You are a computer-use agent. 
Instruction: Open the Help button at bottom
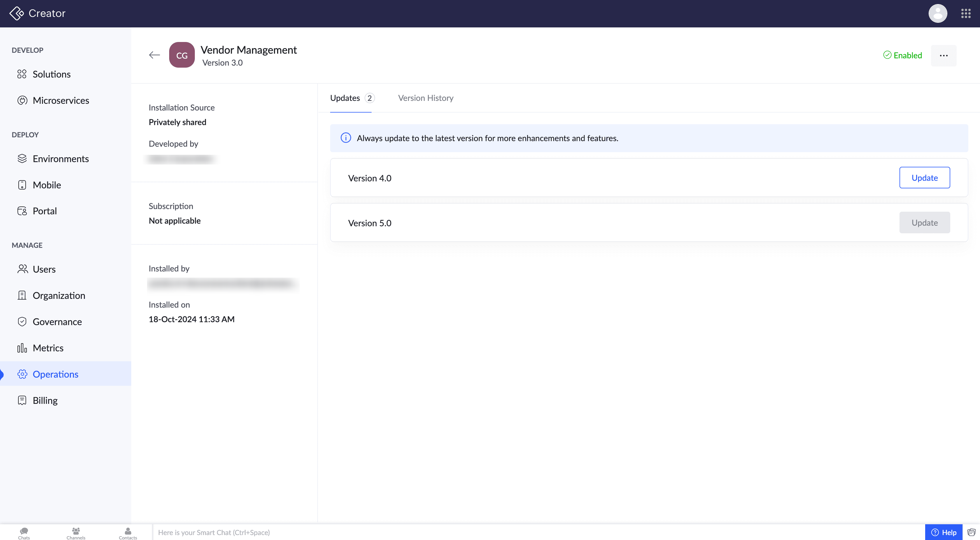tap(944, 532)
